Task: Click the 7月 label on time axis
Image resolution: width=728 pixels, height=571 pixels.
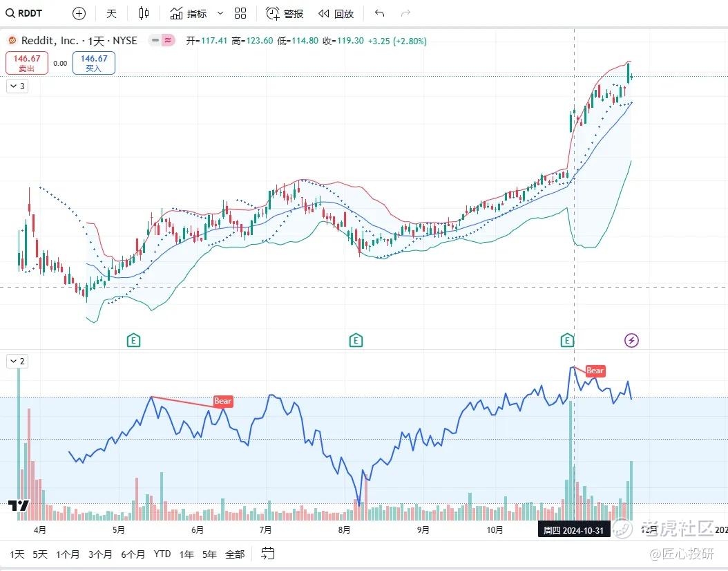Action: point(265,530)
